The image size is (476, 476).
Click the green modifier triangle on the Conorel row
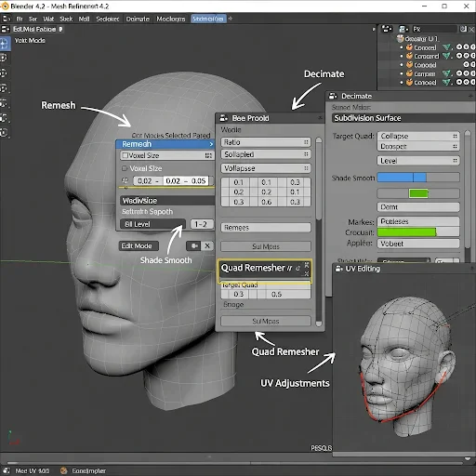[x=446, y=47]
